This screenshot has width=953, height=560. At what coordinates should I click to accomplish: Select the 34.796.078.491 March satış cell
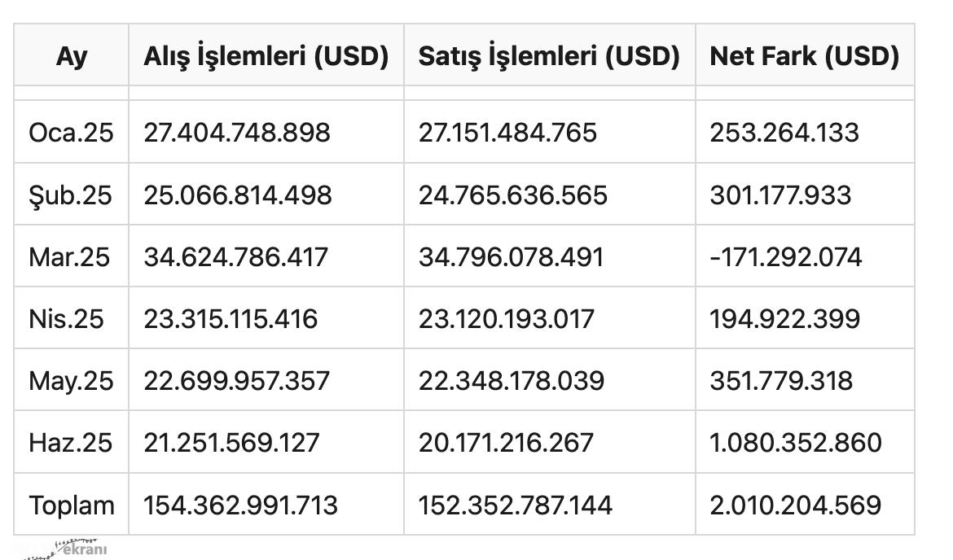pyautogui.click(x=512, y=257)
